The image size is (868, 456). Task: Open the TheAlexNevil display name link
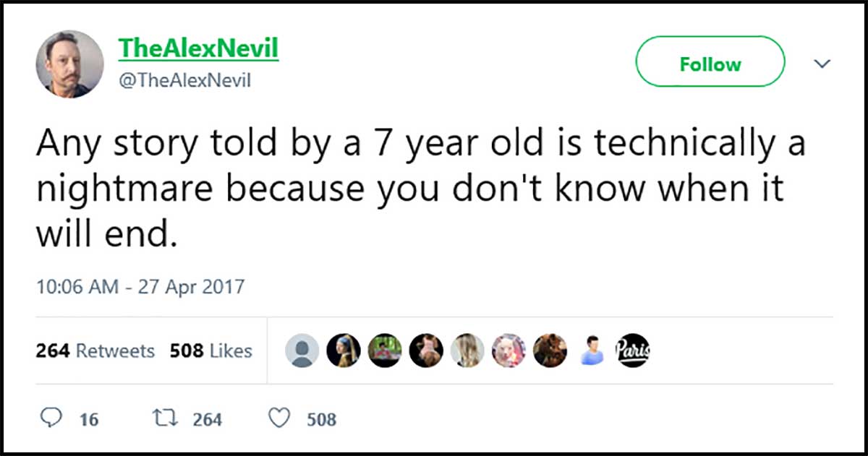(198, 48)
